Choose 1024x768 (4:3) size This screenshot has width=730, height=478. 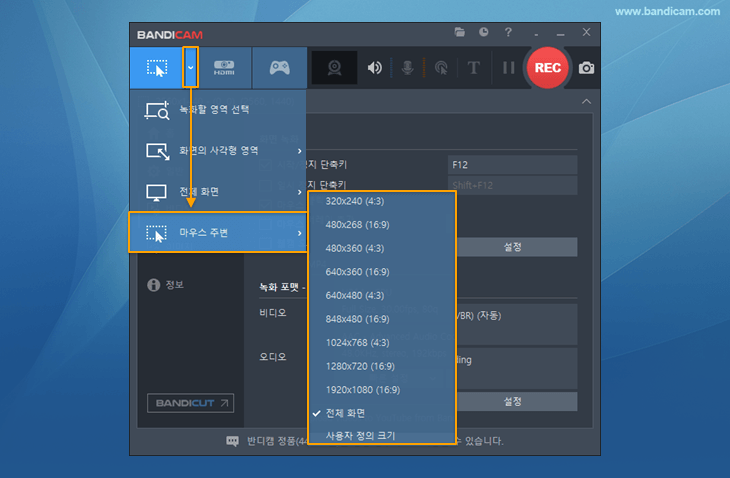point(382,343)
